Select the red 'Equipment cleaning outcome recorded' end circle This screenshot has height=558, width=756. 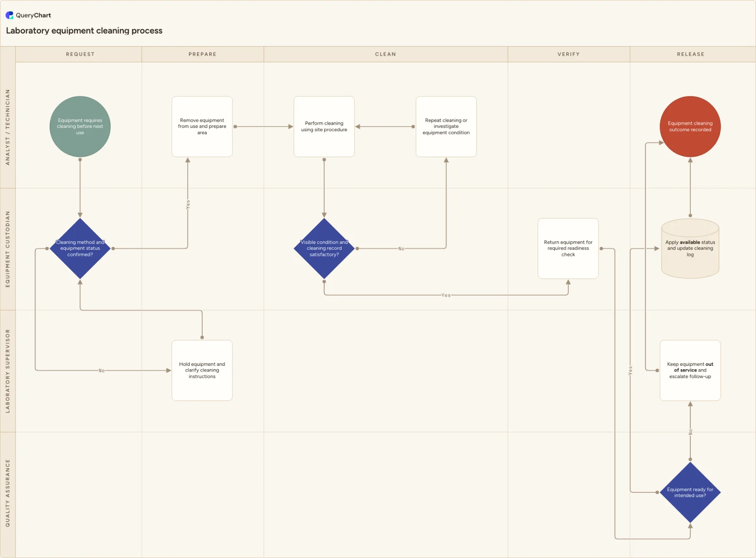click(690, 127)
